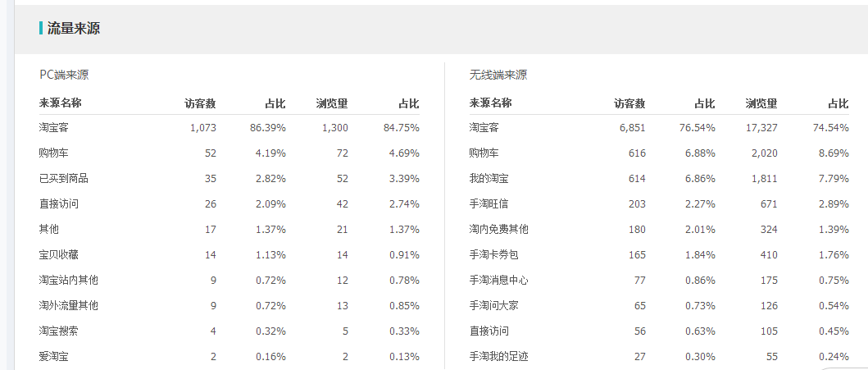Open the 宝贝收藏 source row

pos(59,255)
